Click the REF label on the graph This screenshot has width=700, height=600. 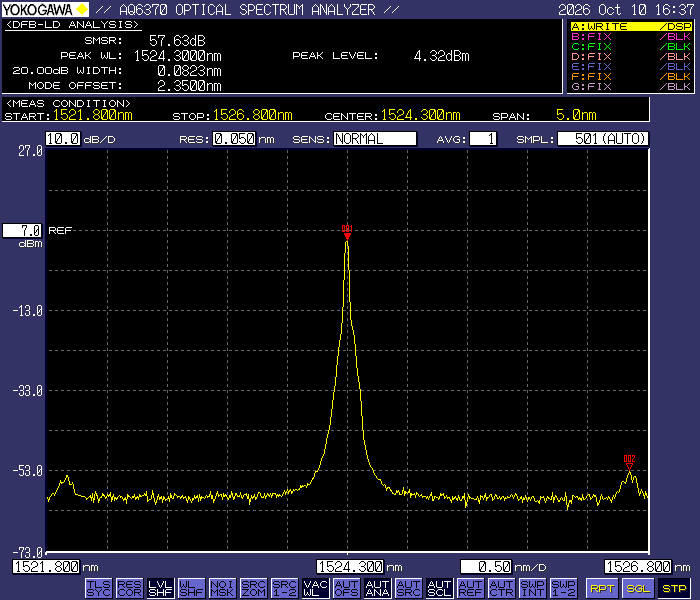pyautogui.click(x=60, y=230)
